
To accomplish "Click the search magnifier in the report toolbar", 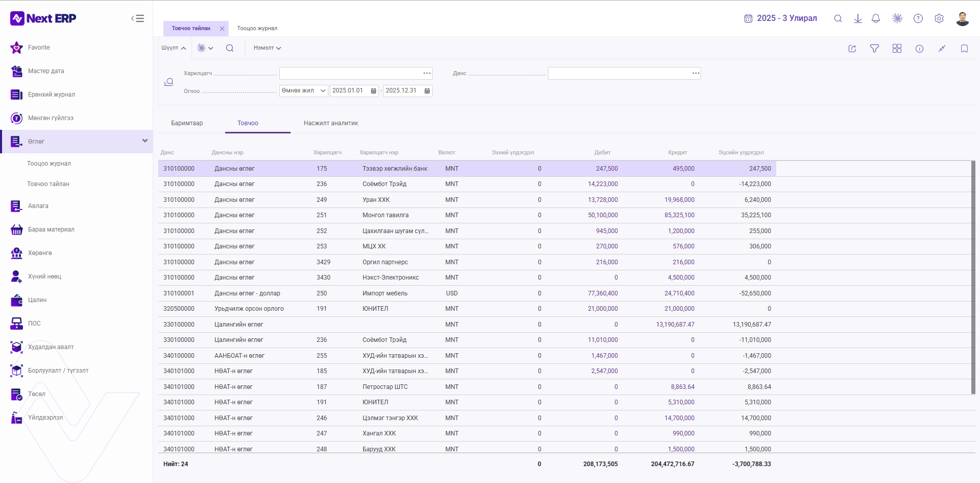I will click(230, 48).
